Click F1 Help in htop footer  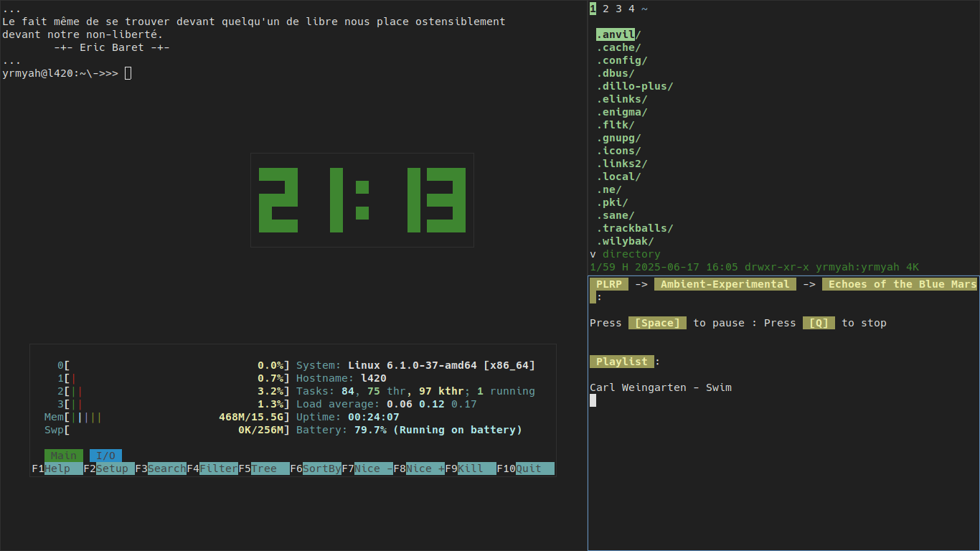[57, 468]
